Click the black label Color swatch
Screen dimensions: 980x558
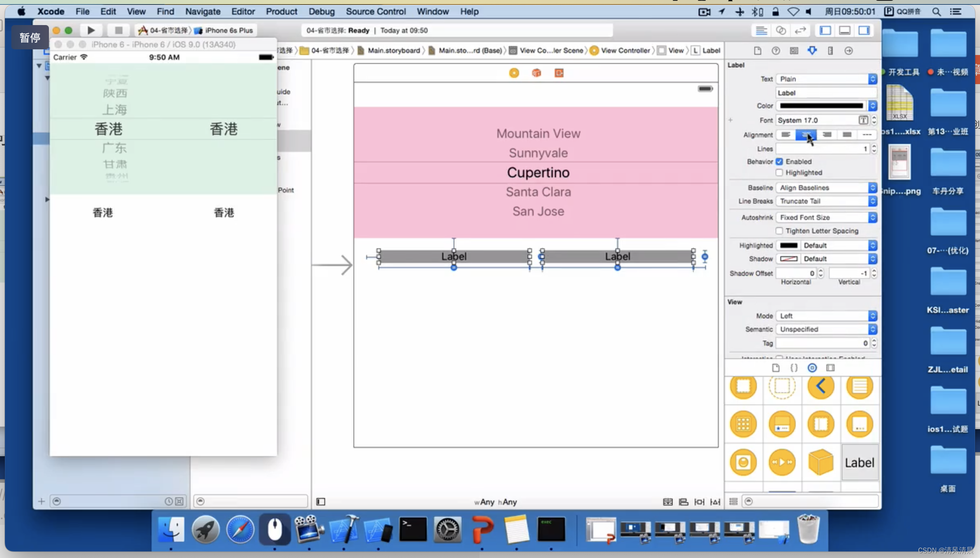click(x=821, y=106)
